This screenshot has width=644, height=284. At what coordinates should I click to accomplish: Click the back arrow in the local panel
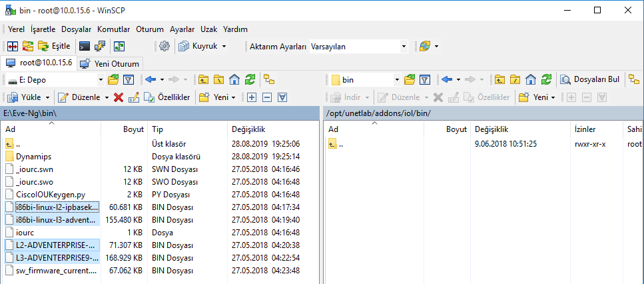151,80
